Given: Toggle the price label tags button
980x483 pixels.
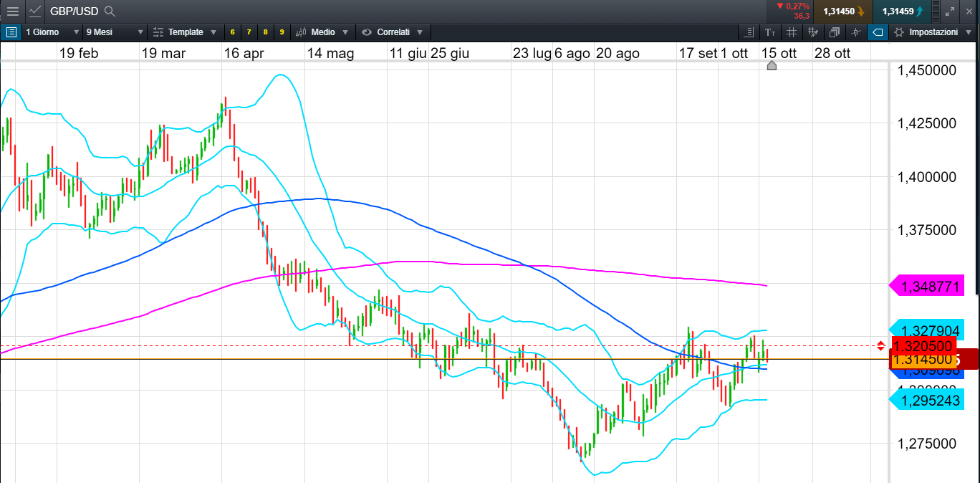Looking at the screenshot, I should [x=878, y=32].
